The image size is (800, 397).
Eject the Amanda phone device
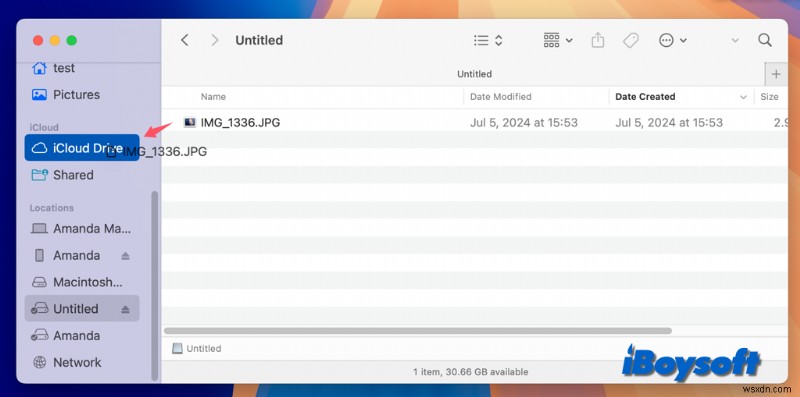126,256
